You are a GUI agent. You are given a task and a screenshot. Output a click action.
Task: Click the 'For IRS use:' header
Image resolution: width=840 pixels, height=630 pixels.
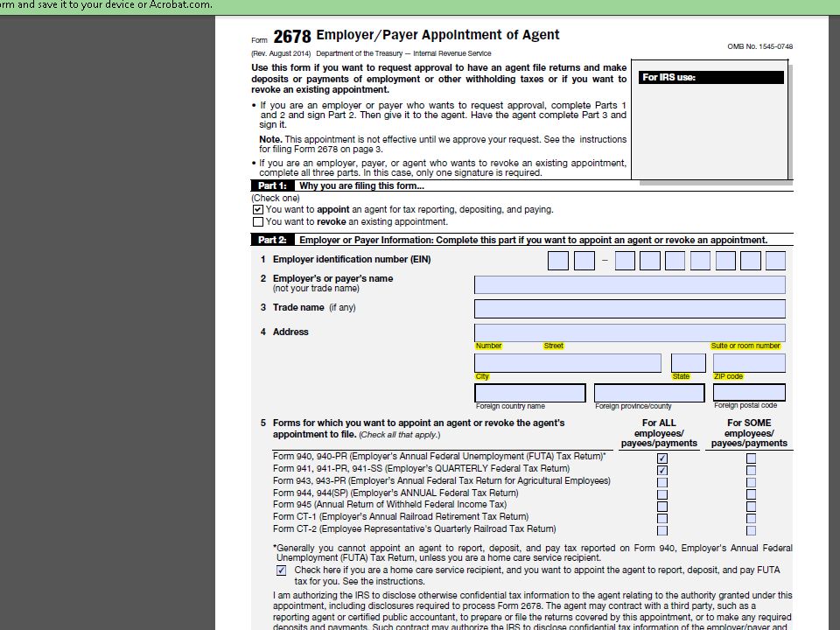pos(711,77)
